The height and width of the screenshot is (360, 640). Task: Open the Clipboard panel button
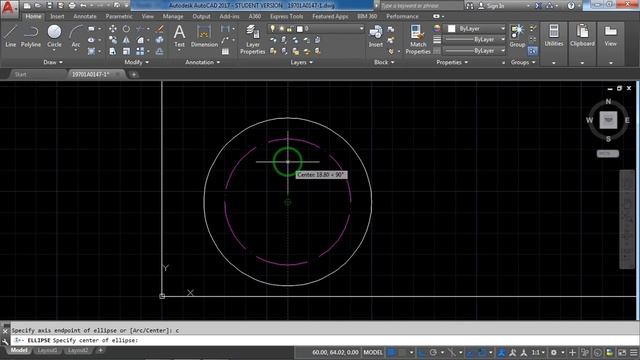(582, 36)
